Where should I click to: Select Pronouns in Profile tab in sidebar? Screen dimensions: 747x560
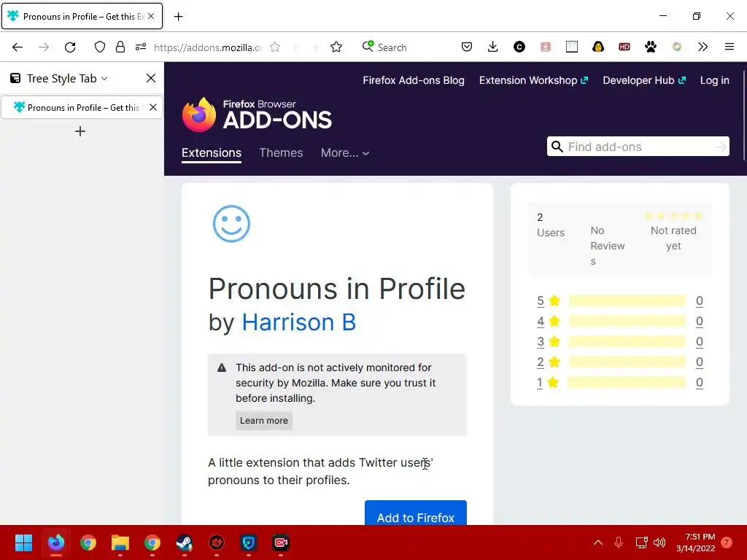(82, 108)
